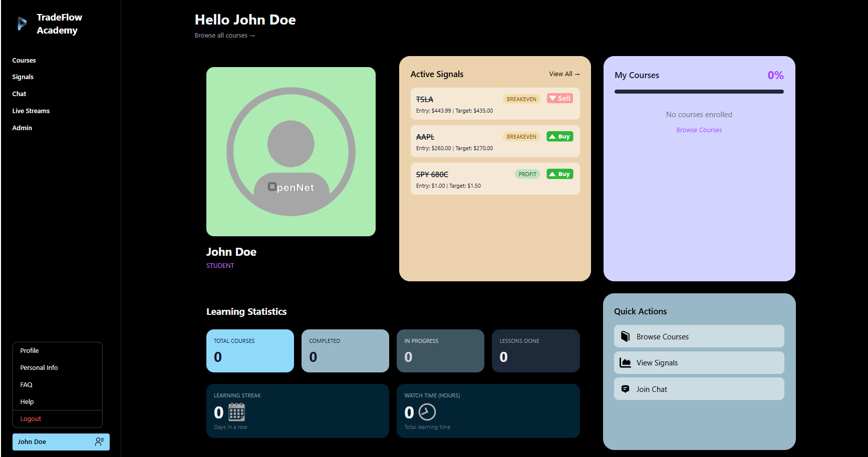This screenshot has width=868, height=457.
Task: Open the Courses section from the sidebar
Action: pyautogui.click(x=24, y=60)
